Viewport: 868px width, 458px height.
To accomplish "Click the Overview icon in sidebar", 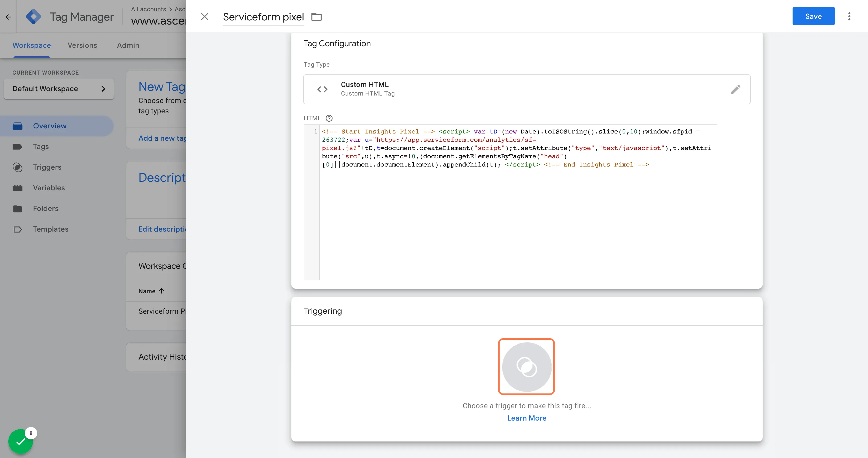I will pos(17,126).
